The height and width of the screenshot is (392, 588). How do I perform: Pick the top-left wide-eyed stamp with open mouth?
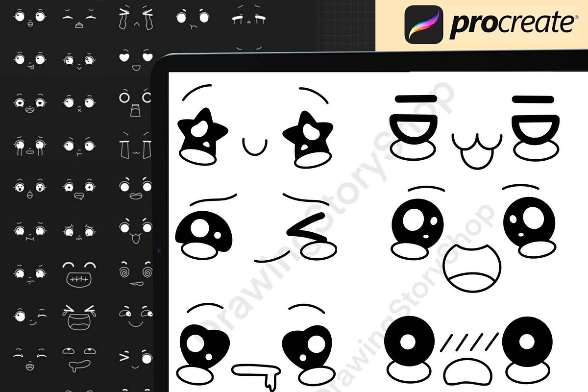30,18
